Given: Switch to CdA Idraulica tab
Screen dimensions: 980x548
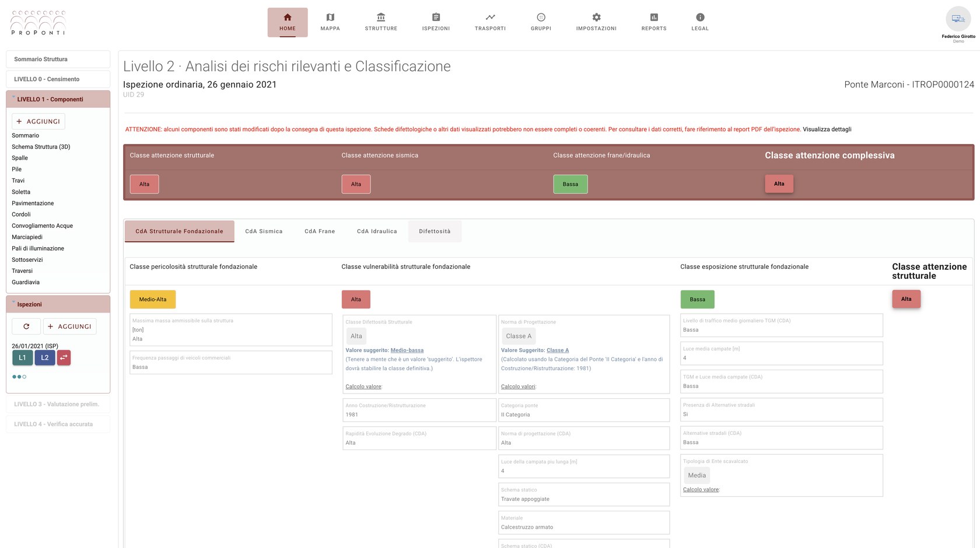Looking at the screenshot, I should pyautogui.click(x=377, y=231).
